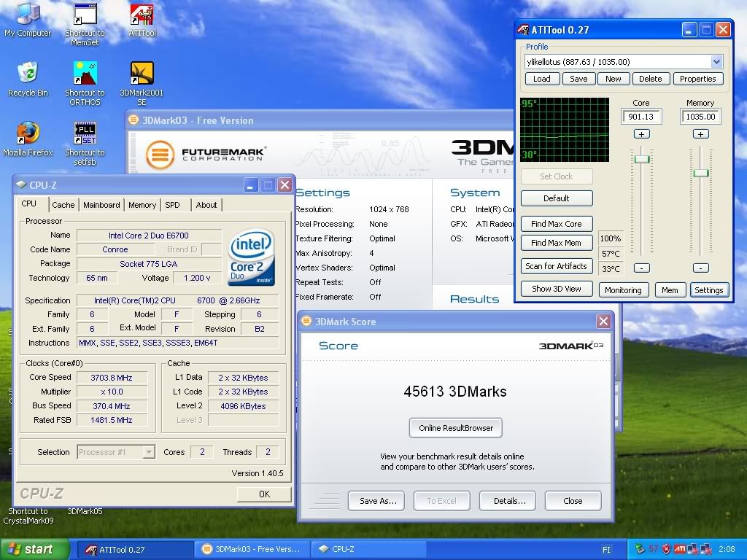Click the taskbar clock showing 2:08
The height and width of the screenshot is (560, 747).
(727, 549)
